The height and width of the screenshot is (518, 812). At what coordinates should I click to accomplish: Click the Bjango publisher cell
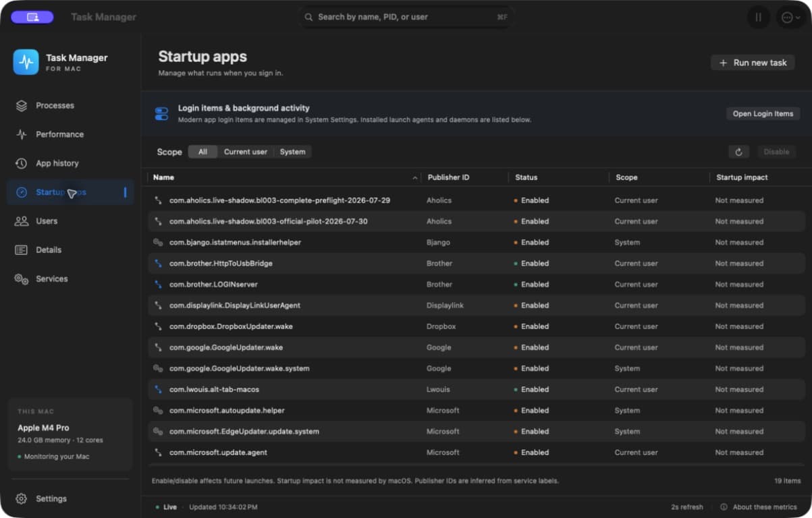click(438, 242)
